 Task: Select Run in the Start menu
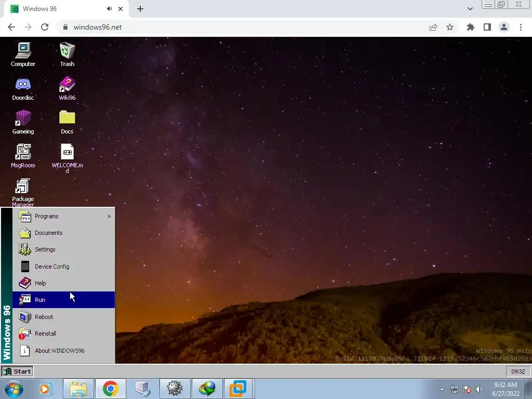[64, 300]
